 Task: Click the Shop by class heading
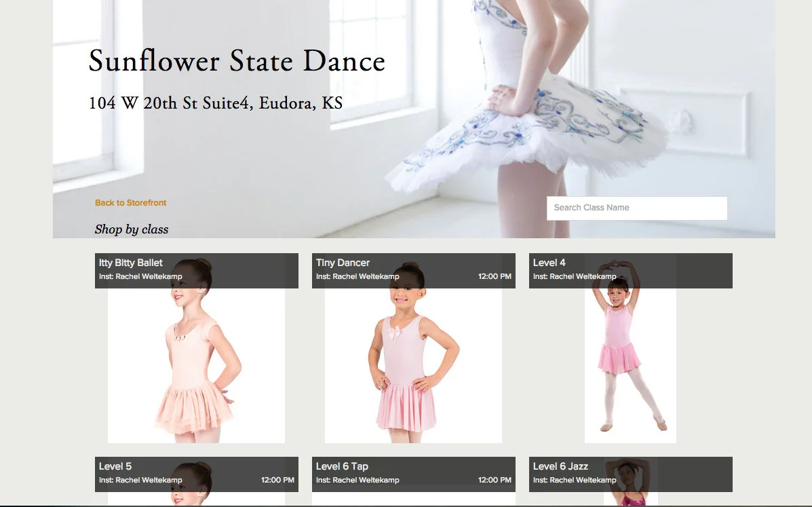pyautogui.click(x=132, y=229)
